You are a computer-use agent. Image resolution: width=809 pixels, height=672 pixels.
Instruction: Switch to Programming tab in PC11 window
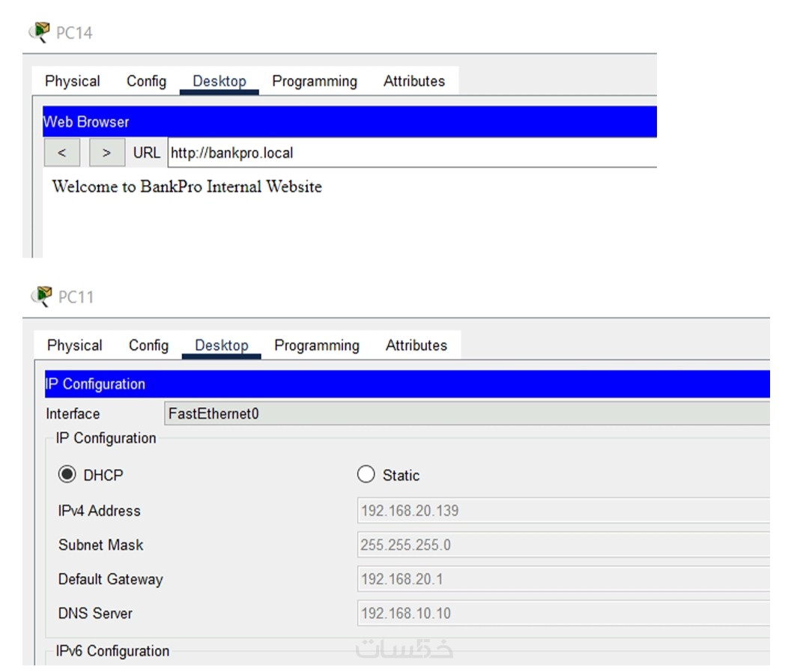click(317, 345)
